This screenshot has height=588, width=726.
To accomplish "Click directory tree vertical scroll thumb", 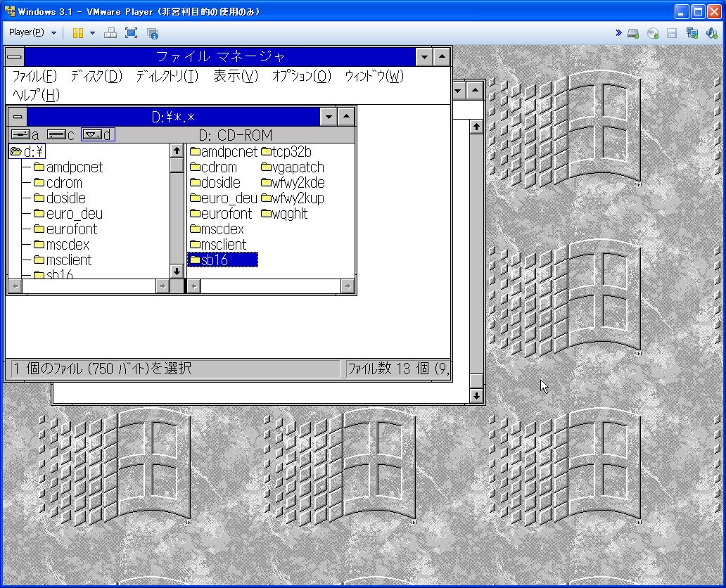I will pos(177,165).
